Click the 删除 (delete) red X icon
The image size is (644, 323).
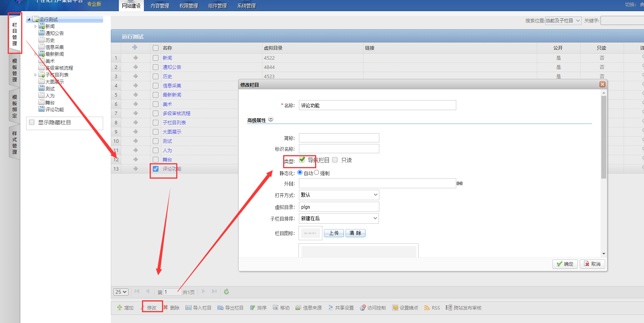165,308
